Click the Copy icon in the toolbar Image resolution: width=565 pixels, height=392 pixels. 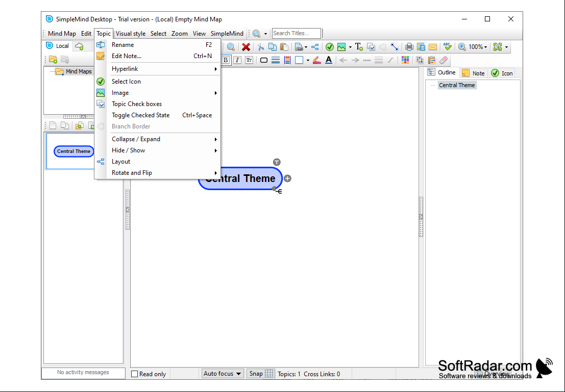(x=273, y=47)
